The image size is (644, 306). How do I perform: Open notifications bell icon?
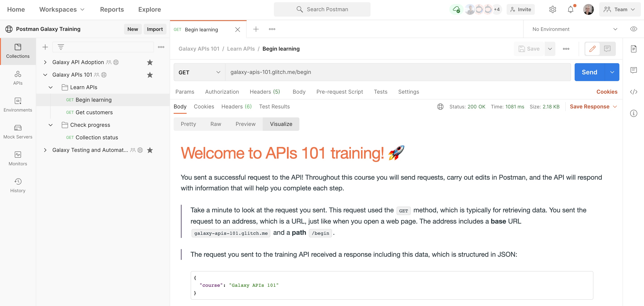571,9
